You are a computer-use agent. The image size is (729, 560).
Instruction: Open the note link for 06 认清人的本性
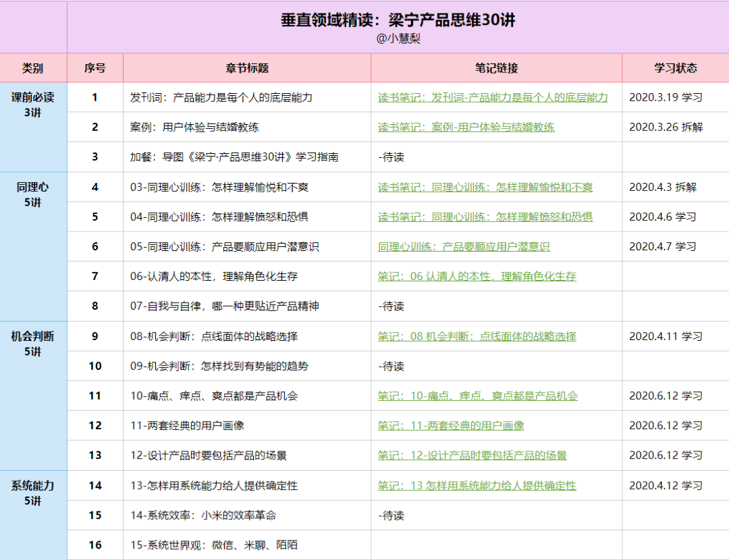(x=475, y=276)
